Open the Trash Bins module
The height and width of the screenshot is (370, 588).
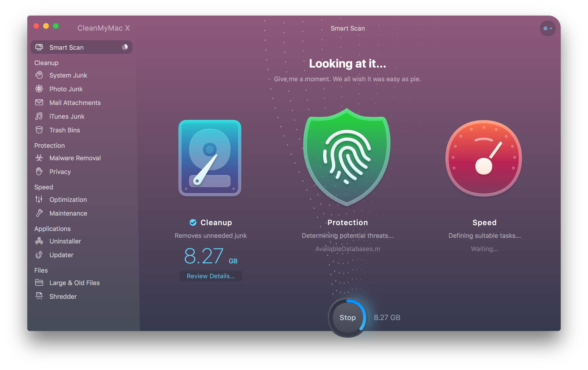(64, 130)
